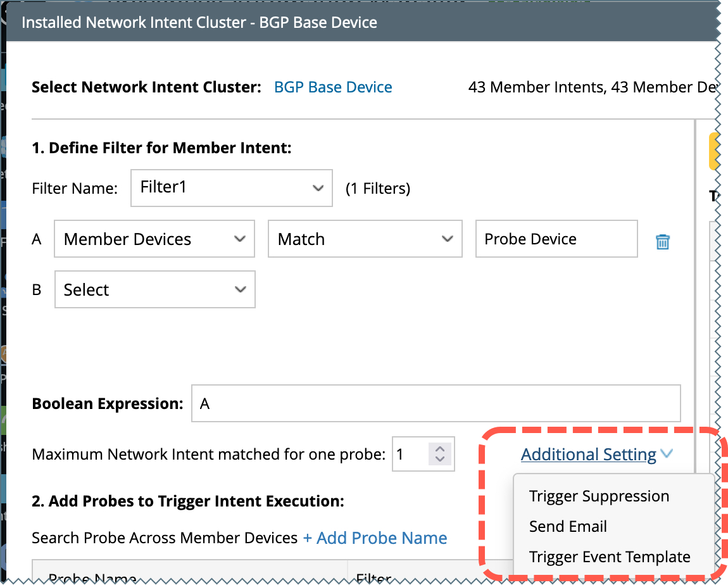Choose Trigger Suppression from the menu

pos(599,496)
